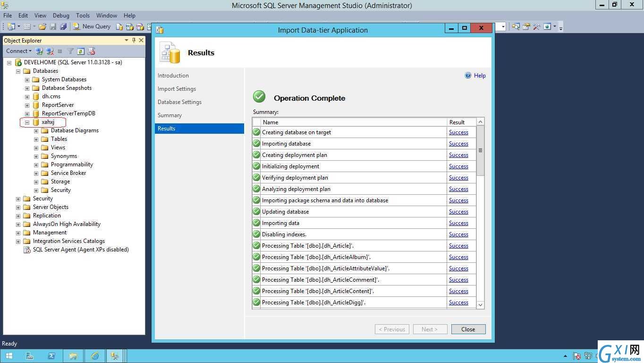This screenshot has width=644, height=363.
Task: Toggle Object Explorer auto-hide pin
Action: [134, 40]
